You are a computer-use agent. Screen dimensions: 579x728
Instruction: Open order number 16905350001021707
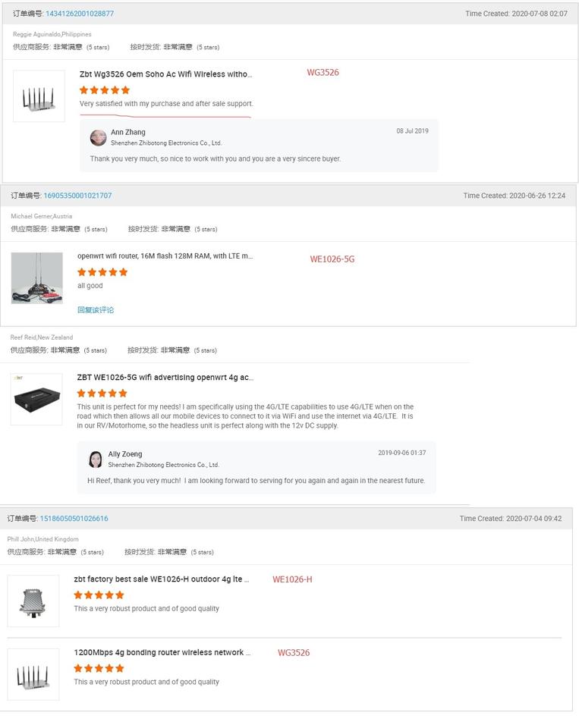coord(77,196)
